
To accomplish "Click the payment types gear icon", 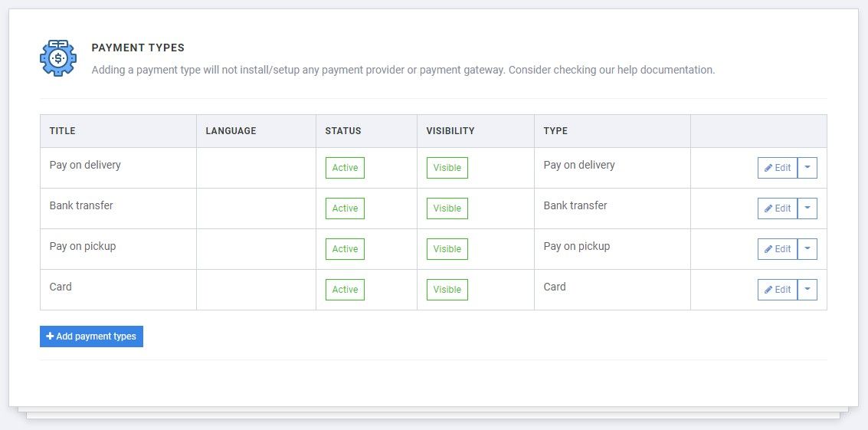I will coord(58,57).
